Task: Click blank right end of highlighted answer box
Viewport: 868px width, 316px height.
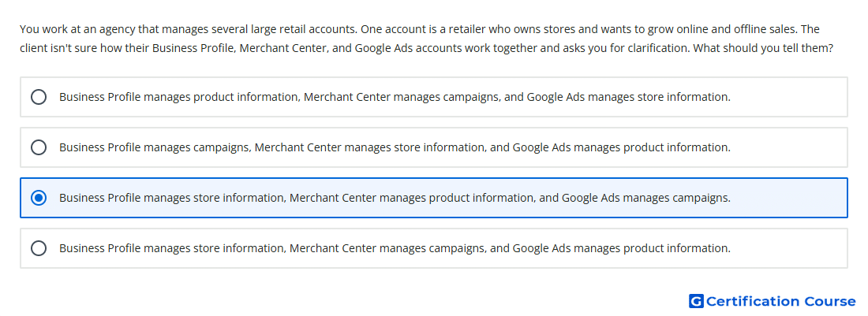Action: [789, 198]
